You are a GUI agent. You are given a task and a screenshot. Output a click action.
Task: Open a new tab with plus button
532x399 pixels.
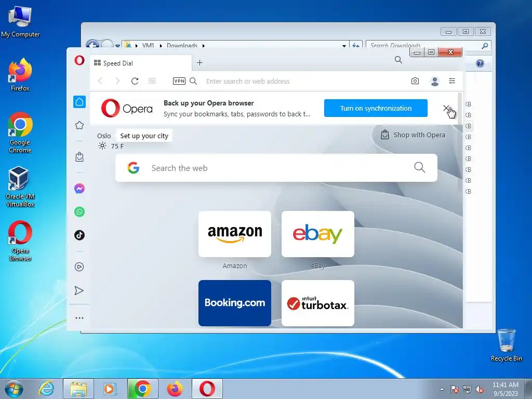click(200, 62)
